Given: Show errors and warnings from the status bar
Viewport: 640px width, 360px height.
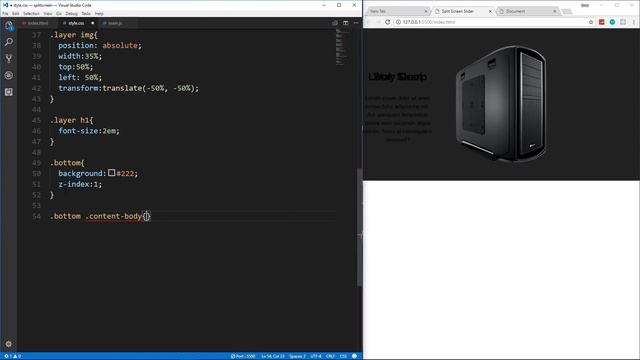Looking at the screenshot, I should [x=12, y=356].
